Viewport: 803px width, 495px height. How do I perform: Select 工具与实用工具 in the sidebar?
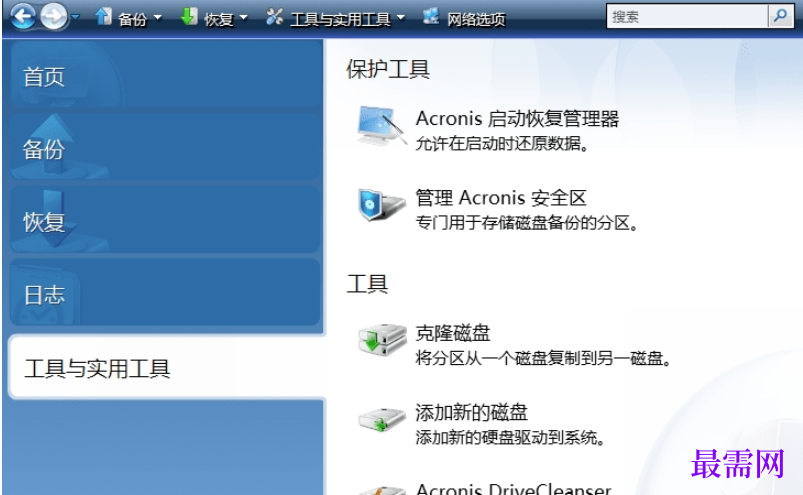[x=167, y=367]
